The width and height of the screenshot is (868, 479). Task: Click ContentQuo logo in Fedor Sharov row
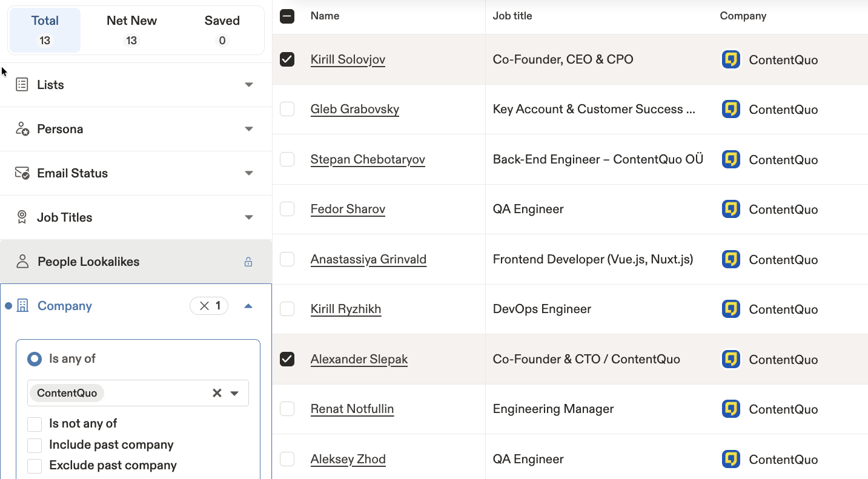(x=731, y=209)
